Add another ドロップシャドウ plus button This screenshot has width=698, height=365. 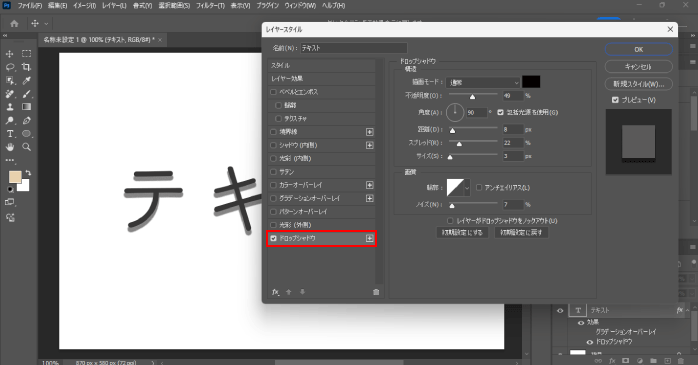coord(369,239)
